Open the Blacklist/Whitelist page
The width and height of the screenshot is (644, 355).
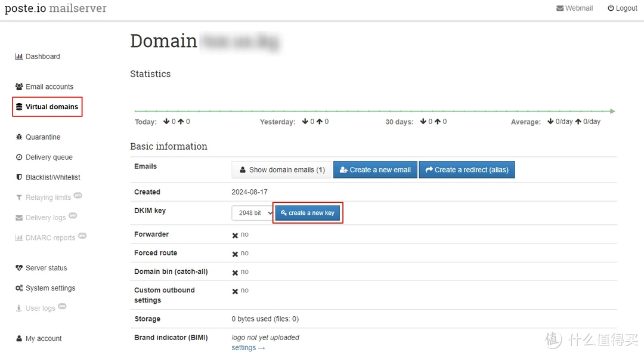[x=53, y=177]
